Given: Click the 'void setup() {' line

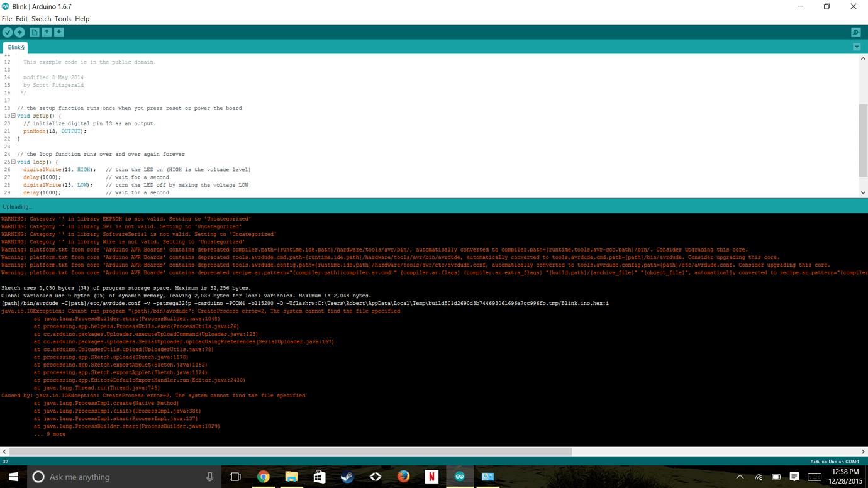Looking at the screenshot, I should (x=40, y=116).
